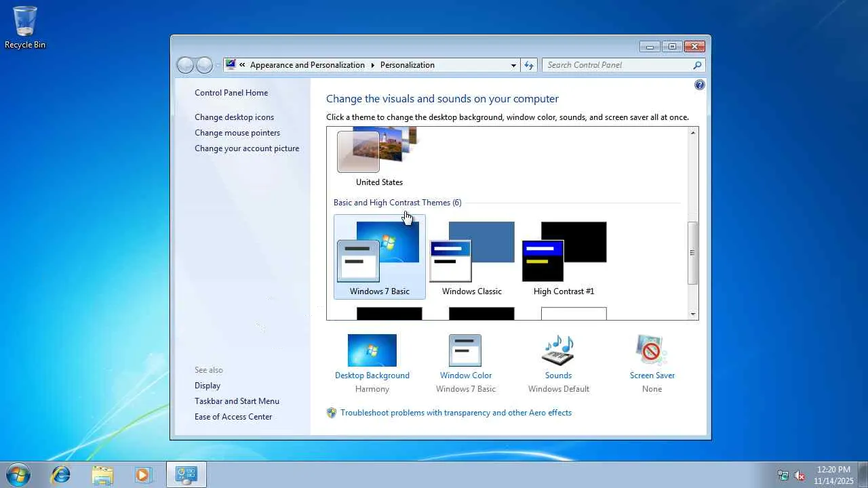Click the theme list scroll down arrow

[693, 314]
